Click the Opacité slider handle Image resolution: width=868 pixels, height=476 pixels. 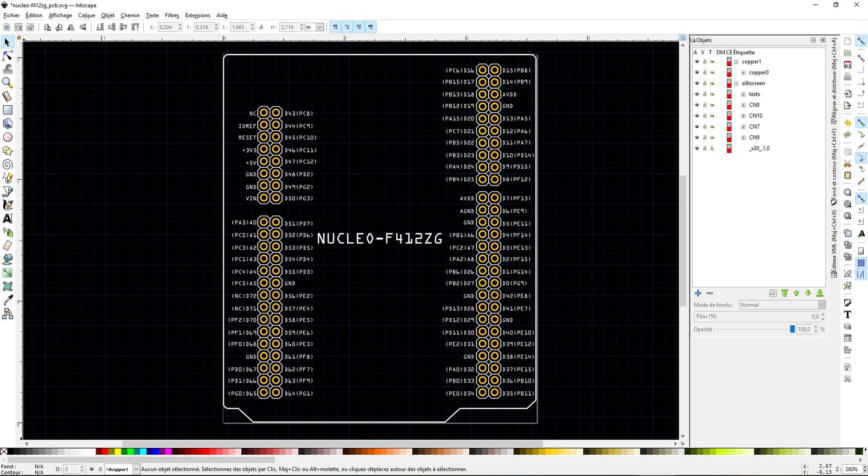coord(793,329)
